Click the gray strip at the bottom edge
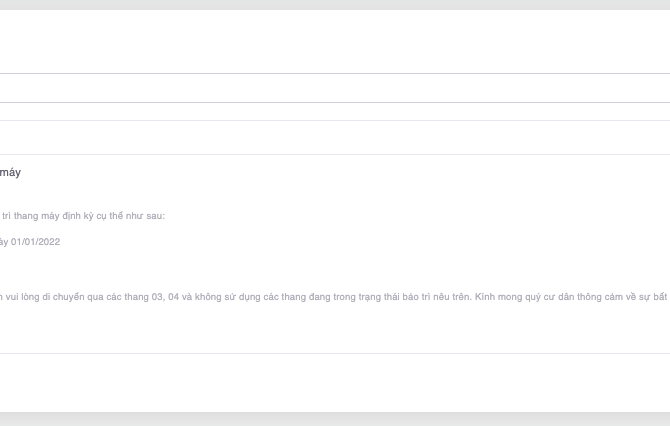This screenshot has width=670, height=426. [335, 419]
